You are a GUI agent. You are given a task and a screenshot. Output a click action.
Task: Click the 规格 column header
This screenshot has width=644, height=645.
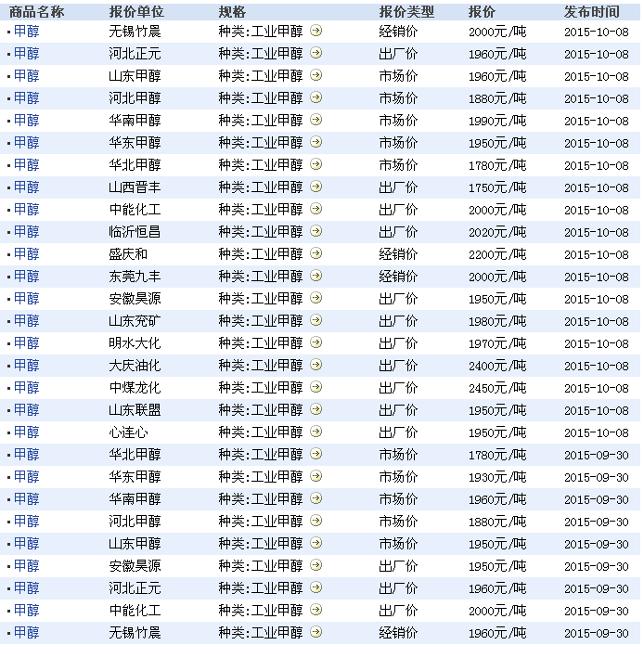click(x=232, y=12)
